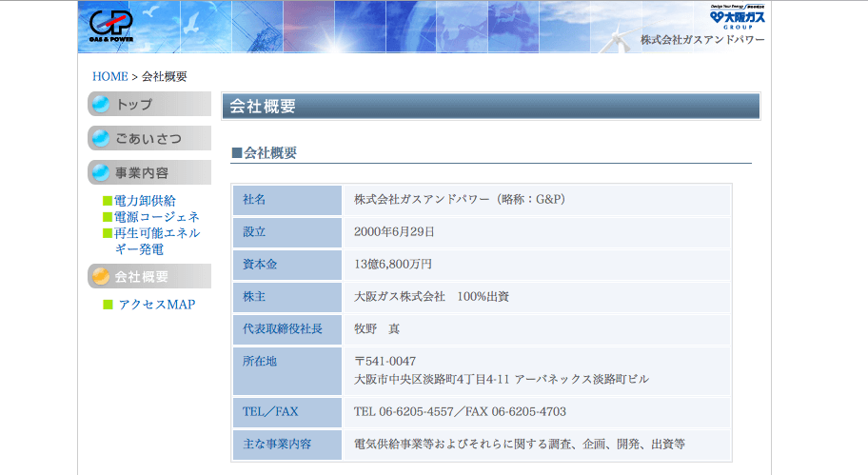Open the 電源コージェネ link
This screenshot has height=475, width=868.
coord(150,217)
